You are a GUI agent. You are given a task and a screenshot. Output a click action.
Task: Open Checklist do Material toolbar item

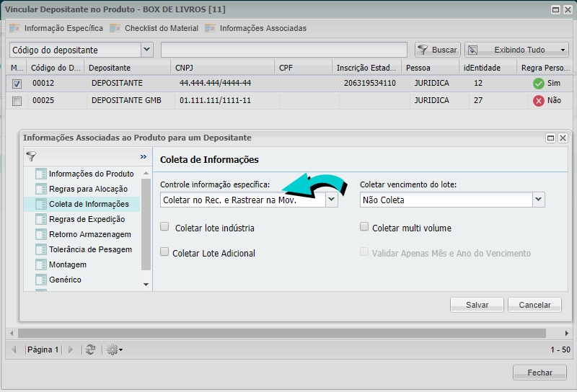154,28
